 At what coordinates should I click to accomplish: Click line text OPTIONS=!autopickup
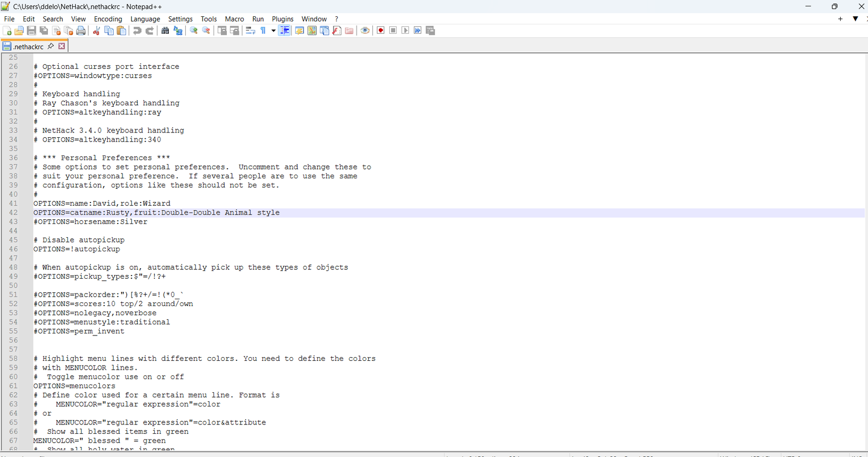pyautogui.click(x=77, y=249)
